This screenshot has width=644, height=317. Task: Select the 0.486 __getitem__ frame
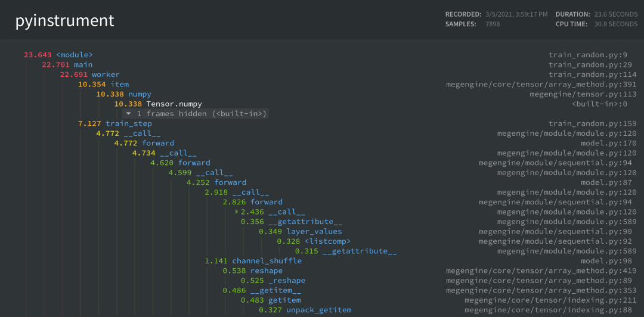click(x=262, y=290)
